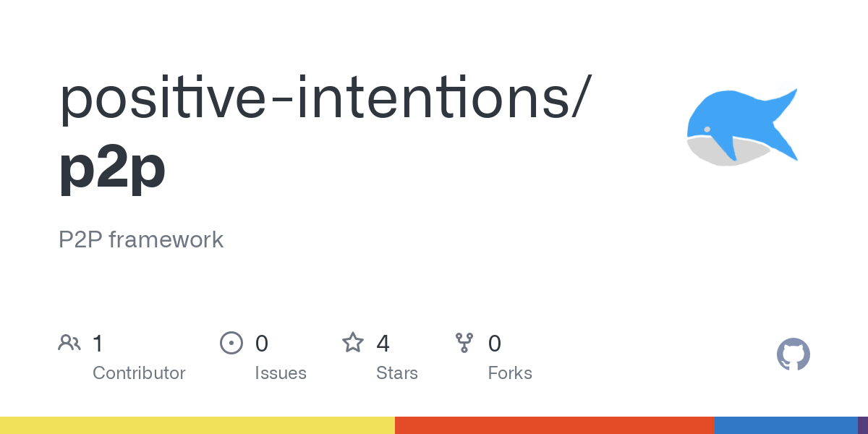Click the Stars label

click(x=397, y=373)
